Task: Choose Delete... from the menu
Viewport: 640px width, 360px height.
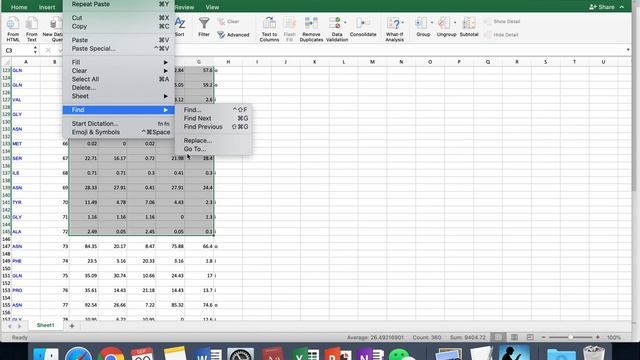Action: point(118,87)
